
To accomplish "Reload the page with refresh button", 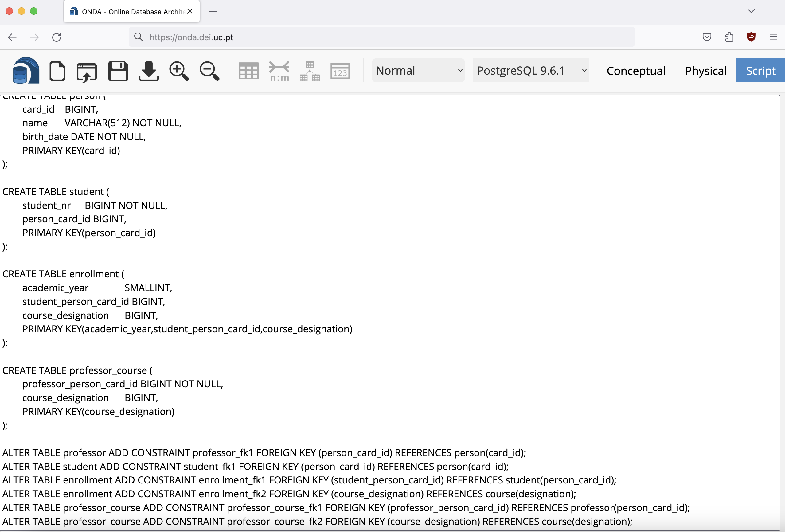I will [x=57, y=37].
